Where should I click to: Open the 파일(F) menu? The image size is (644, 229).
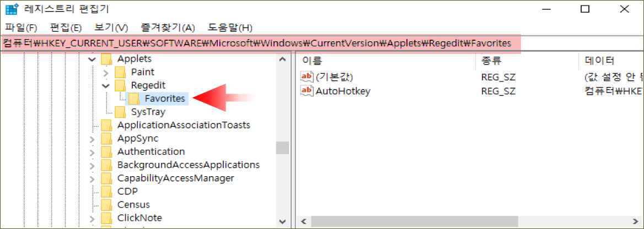point(22,28)
